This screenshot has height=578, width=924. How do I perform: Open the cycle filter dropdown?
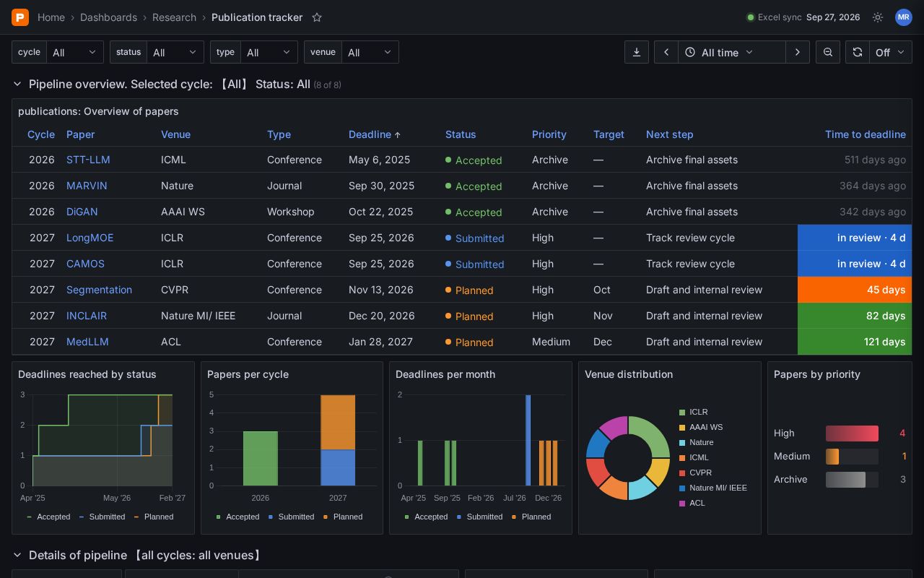75,52
